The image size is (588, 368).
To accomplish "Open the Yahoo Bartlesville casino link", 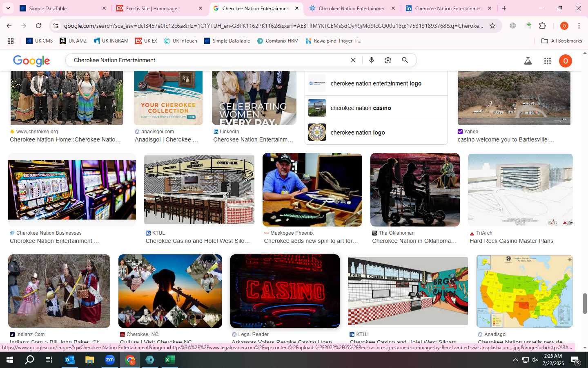I will coord(506,139).
